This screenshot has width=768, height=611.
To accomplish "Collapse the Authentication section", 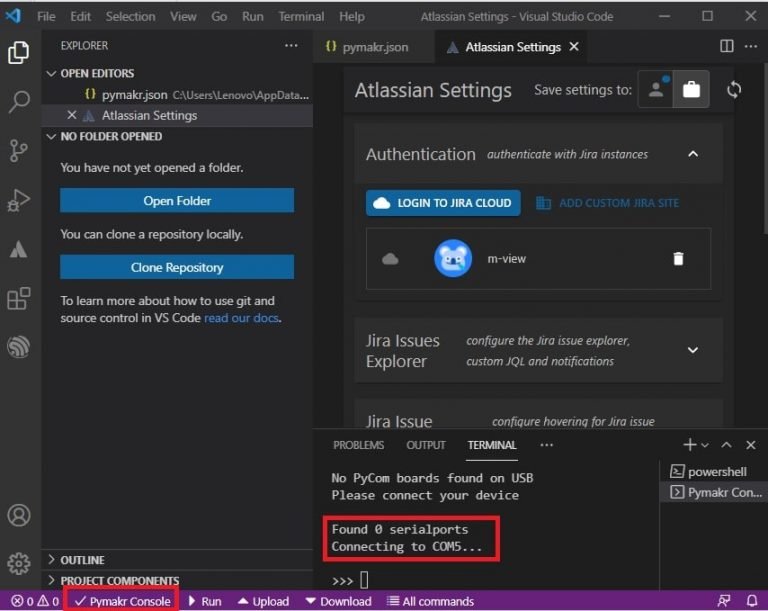I will click(693, 154).
